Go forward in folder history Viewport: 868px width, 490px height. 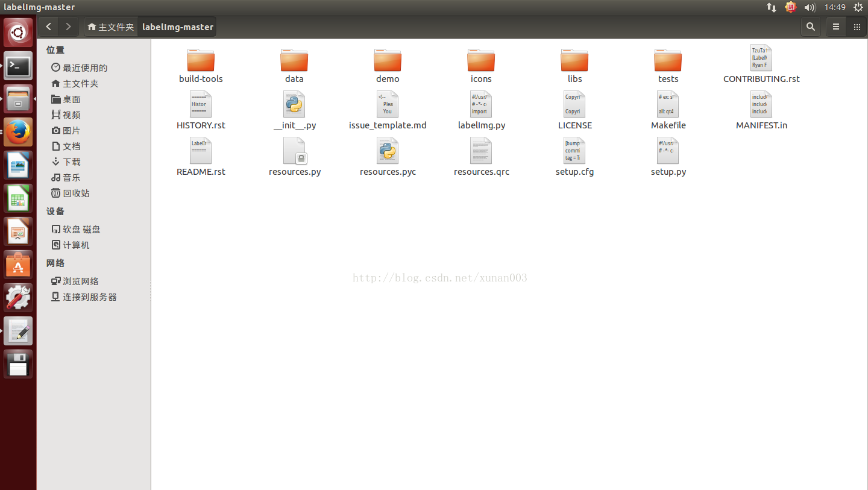(x=68, y=27)
